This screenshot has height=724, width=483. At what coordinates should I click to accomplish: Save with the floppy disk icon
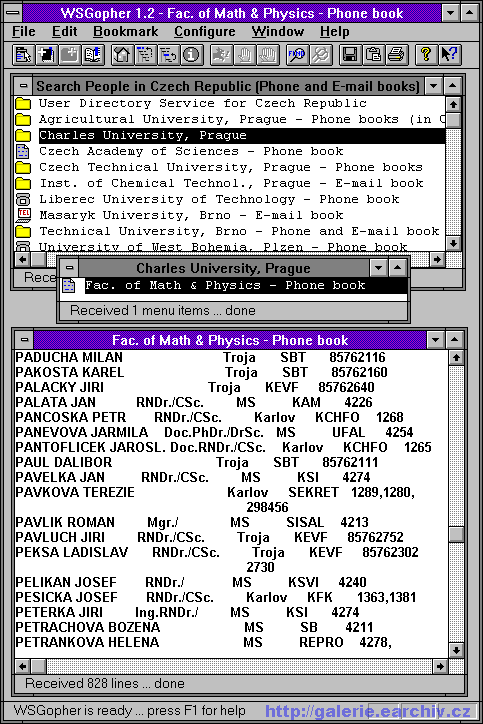tap(350, 55)
